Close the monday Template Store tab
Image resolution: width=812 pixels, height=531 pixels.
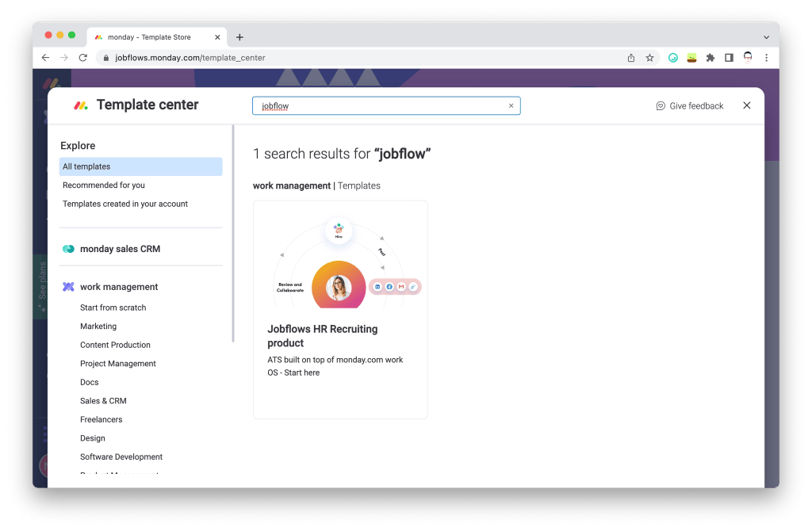tap(217, 37)
